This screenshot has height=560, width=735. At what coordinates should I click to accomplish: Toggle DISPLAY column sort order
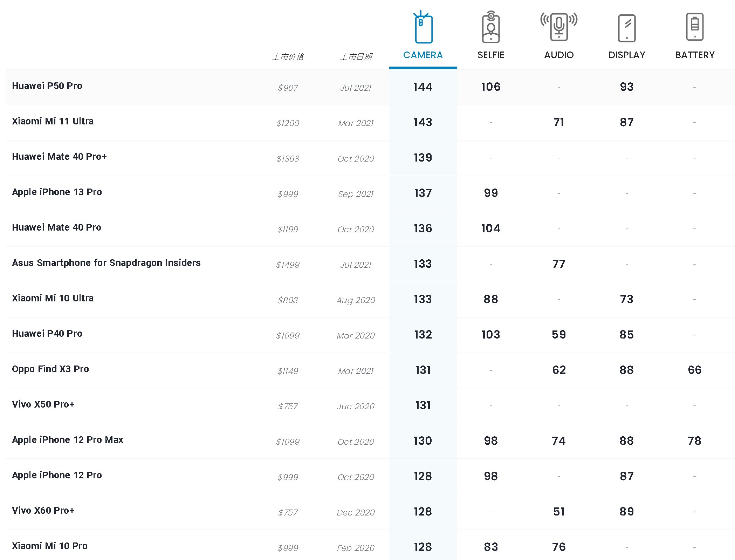pyautogui.click(x=626, y=55)
